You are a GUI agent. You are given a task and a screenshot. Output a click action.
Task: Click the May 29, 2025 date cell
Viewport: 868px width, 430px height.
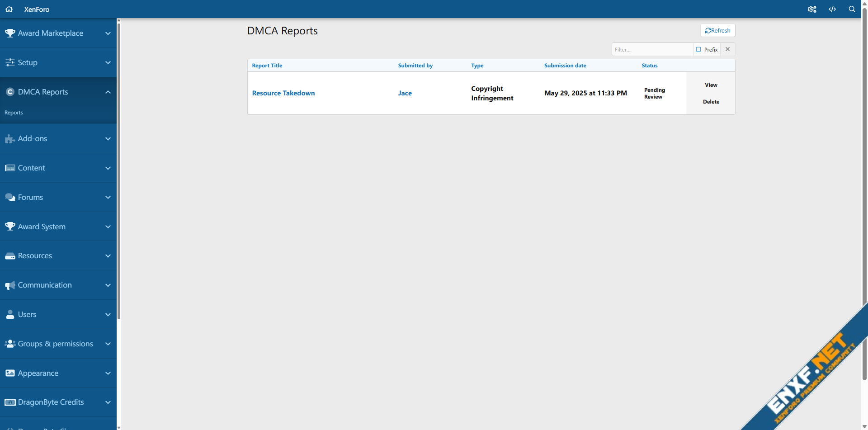pos(586,93)
